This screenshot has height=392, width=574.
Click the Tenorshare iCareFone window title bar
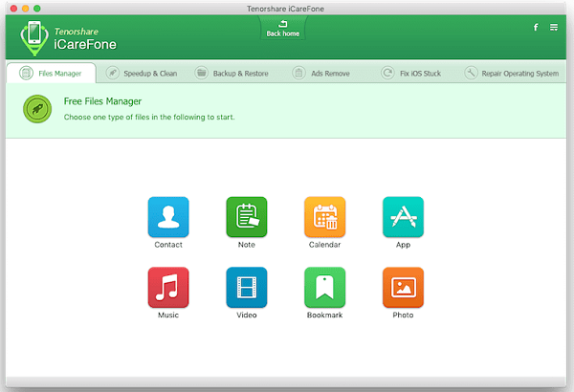tap(286, 7)
